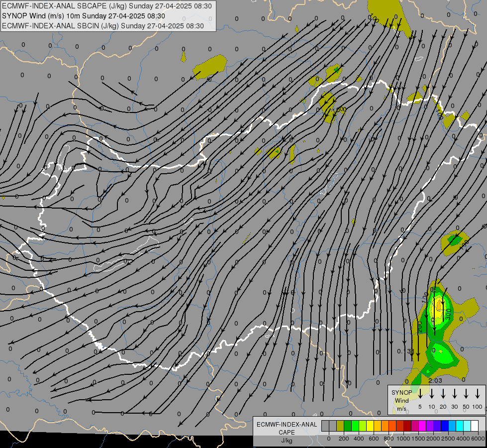487x448 pixels.
Task: Select the pure yellow CAPE legend swatch
Action: click(x=370, y=426)
